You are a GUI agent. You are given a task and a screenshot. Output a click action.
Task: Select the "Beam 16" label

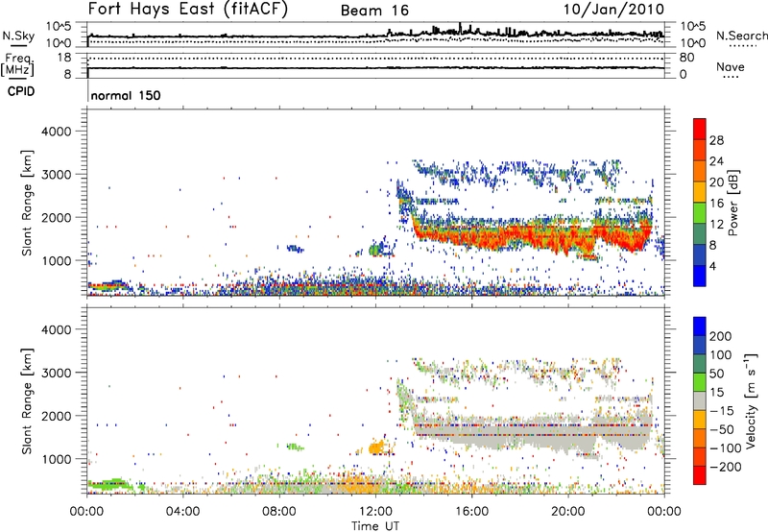click(x=374, y=11)
